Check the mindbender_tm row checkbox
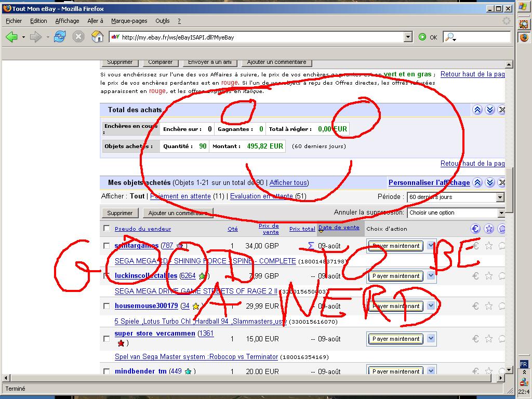 pos(107,371)
